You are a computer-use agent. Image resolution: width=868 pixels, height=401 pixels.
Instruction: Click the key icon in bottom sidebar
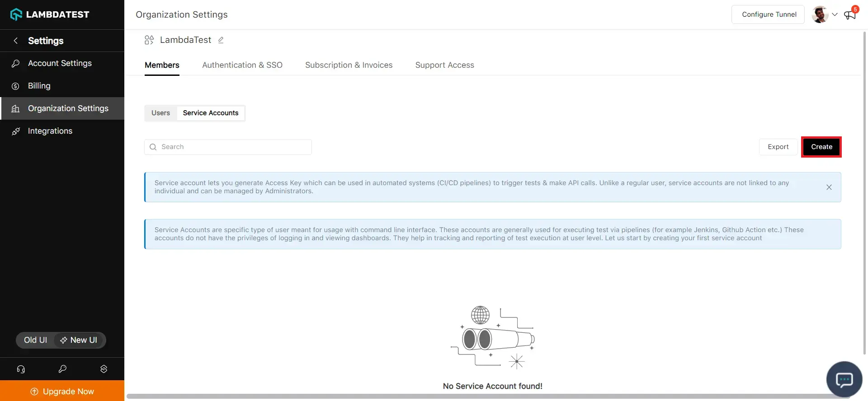[x=62, y=369]
